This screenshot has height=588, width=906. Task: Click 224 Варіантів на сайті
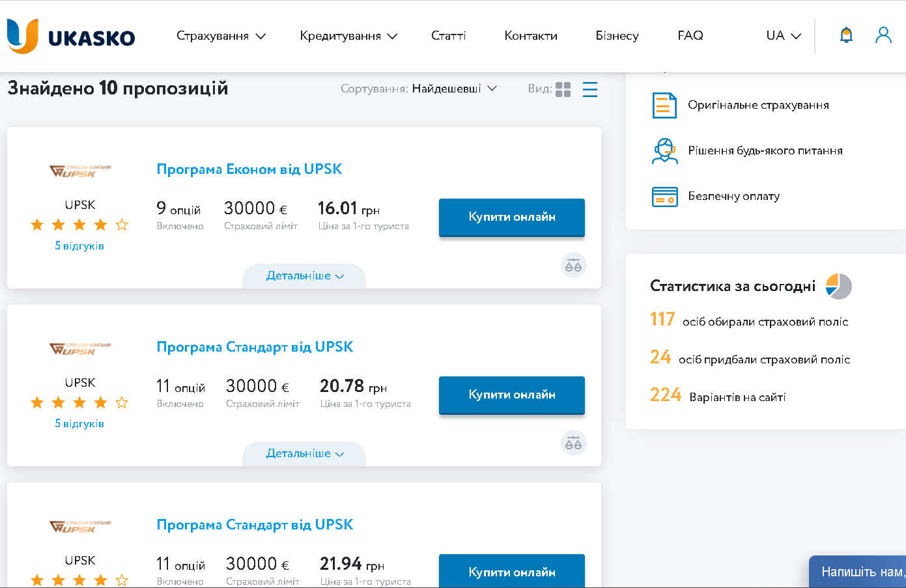(x=718, y=395)
